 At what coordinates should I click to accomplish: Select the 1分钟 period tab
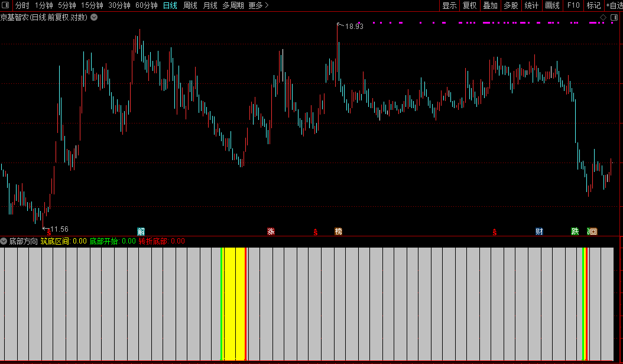(44, 5)
